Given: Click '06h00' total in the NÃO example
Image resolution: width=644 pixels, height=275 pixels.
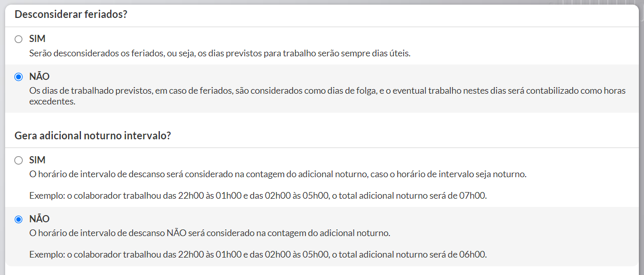Looking at the screenshot, I should click(x=474, y=255).
